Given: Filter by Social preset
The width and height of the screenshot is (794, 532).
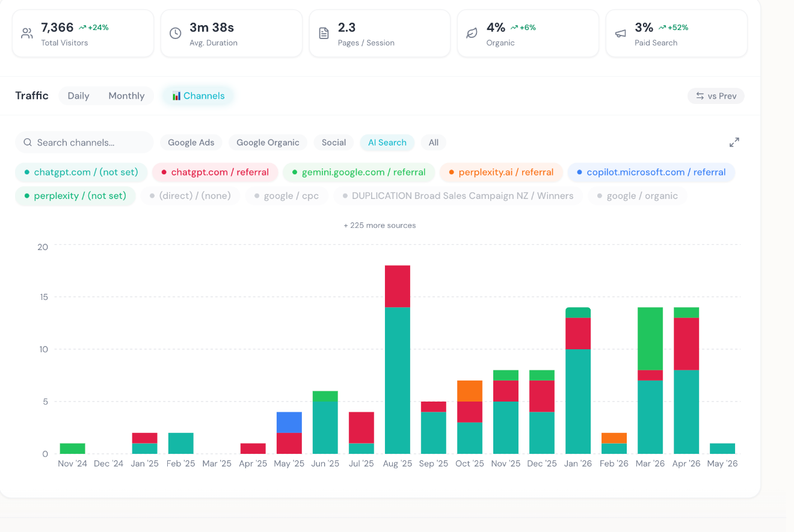Looking at the screenshot, I should tap(334, 142).
